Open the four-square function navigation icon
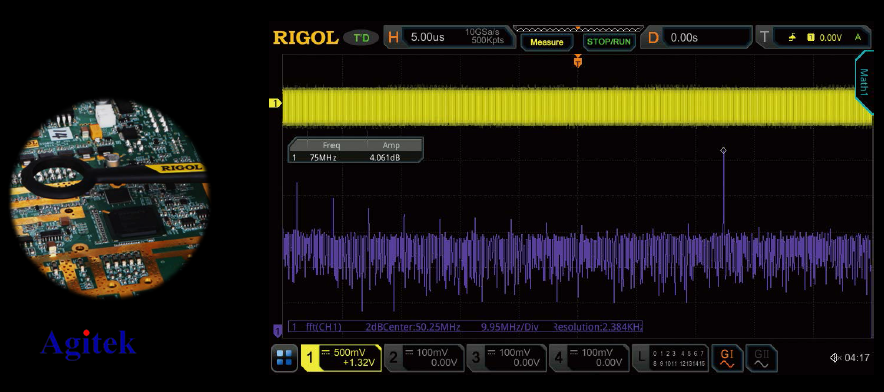884x392 pixels. pos(284,358)
